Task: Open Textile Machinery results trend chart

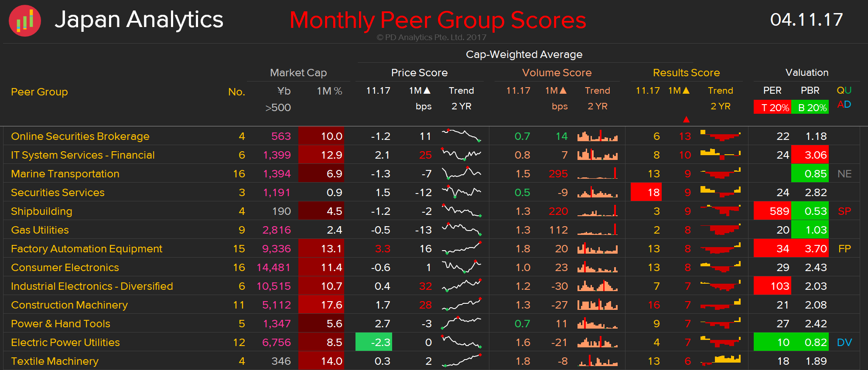Action: tap(720, 360)
